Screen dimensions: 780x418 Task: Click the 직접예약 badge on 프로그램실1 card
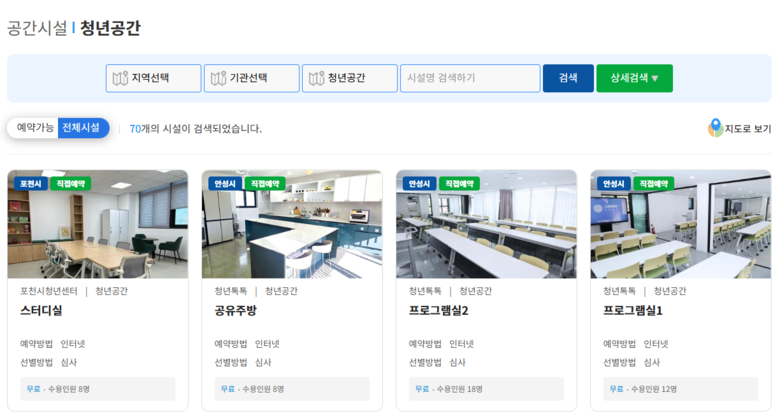coord(653,184)
